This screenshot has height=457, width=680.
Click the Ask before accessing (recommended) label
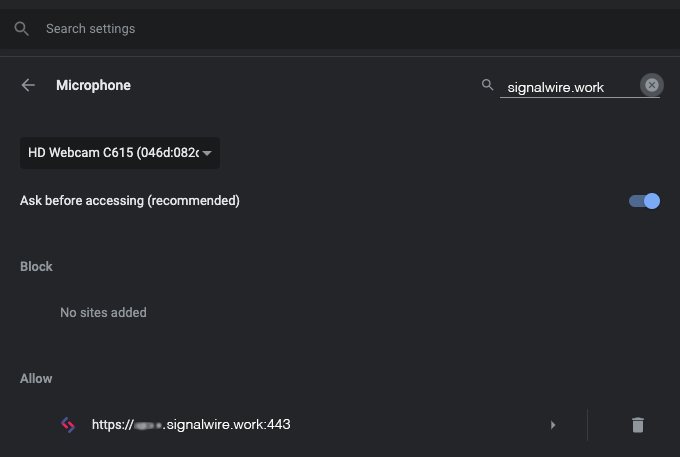[x=130, y=201]
